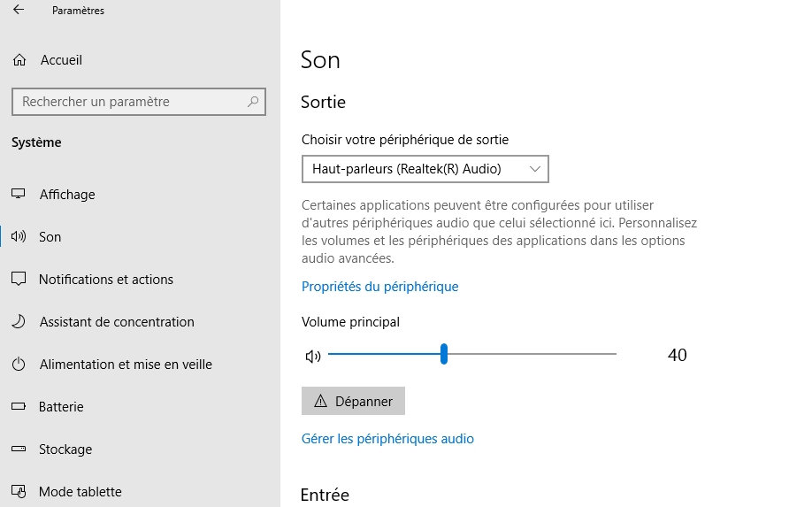Screen dimensions: 812x507
Task: Click the Alimentation power icon
Action: (x=19, y=365)
